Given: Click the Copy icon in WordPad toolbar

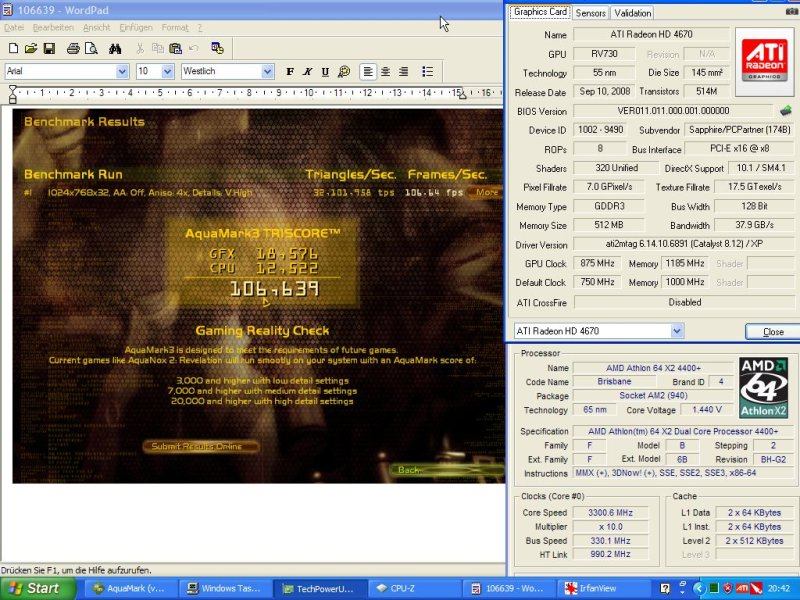Looking at the screenshot, I should (158, 48).
